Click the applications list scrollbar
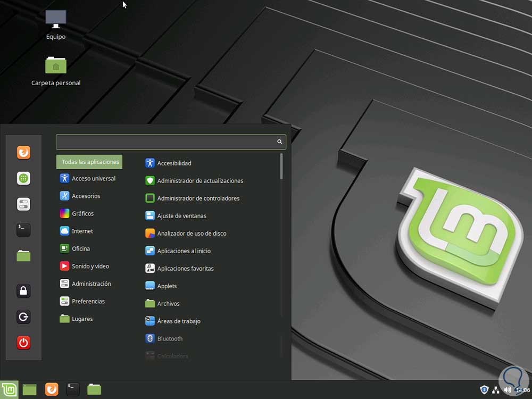 (x=281, y=166)
